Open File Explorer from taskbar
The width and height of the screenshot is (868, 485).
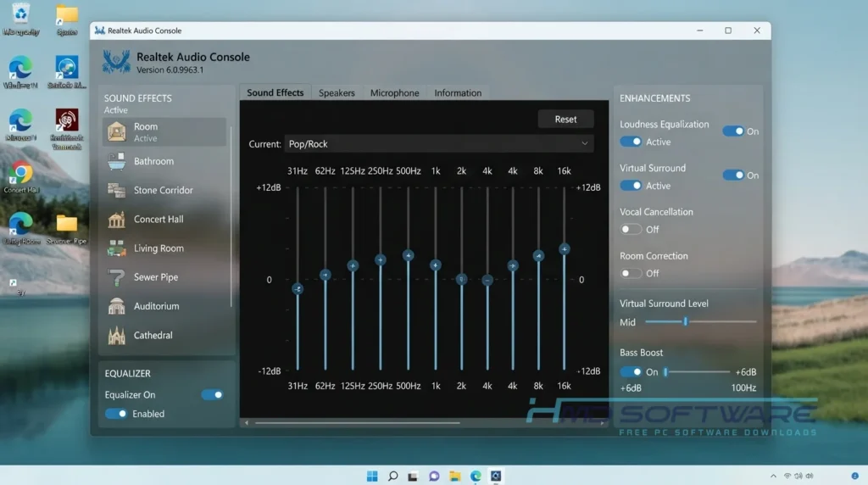pos(454,477)
